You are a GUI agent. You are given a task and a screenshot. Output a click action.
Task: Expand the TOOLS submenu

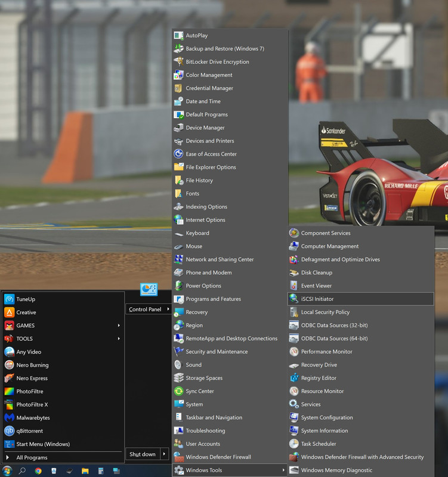pyautogui.click(x=119, y=339)
